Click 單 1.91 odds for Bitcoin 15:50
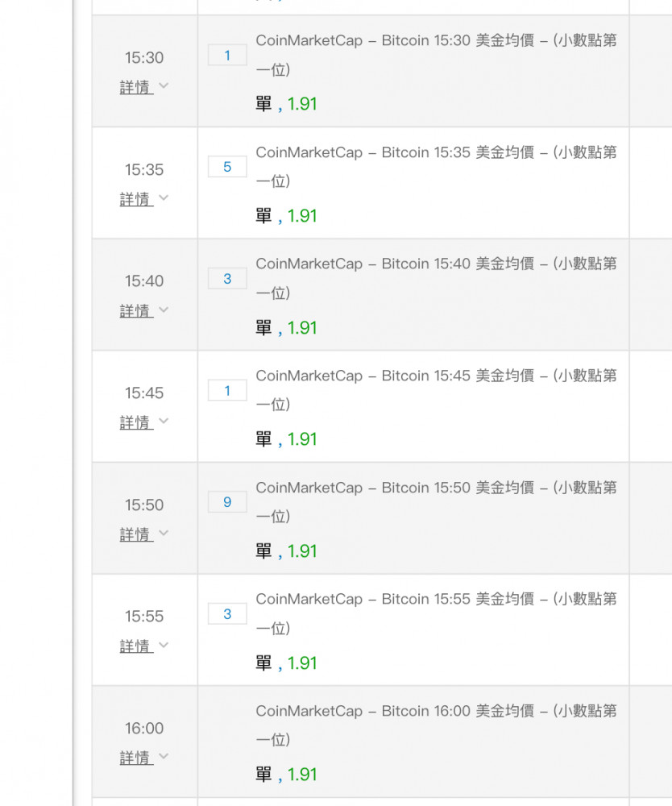The width and height of the screenshot is (672, 806). point(287,551)
